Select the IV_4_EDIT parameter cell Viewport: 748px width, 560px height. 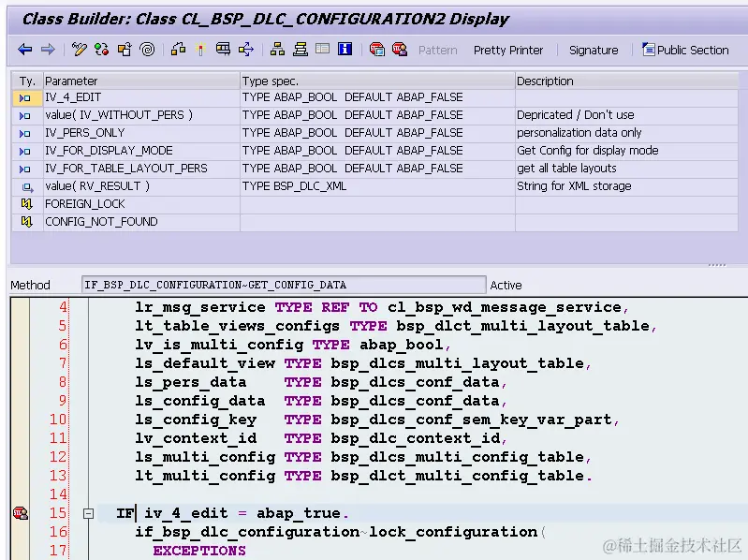coord(141,97)
